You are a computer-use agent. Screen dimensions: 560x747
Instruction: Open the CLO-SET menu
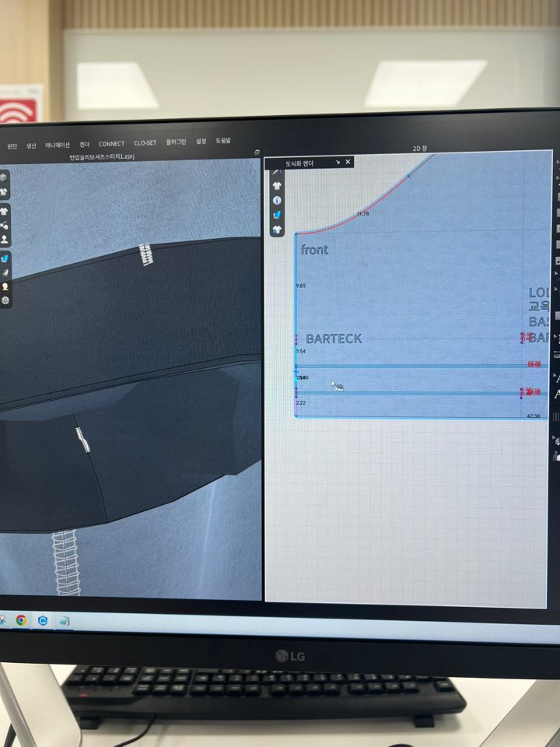(x=145, y=143)
